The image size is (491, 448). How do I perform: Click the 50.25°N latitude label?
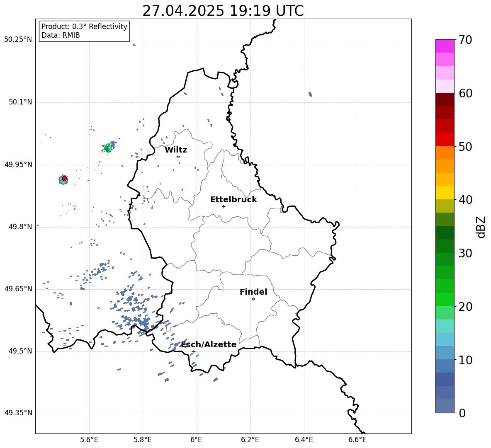(18, 40)
